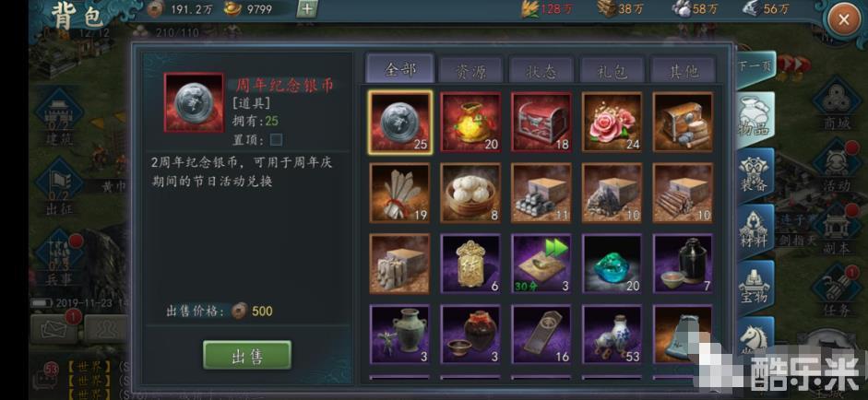Switch to the 资源 tab
Viewport: 868px width, 400px height.
470,70
